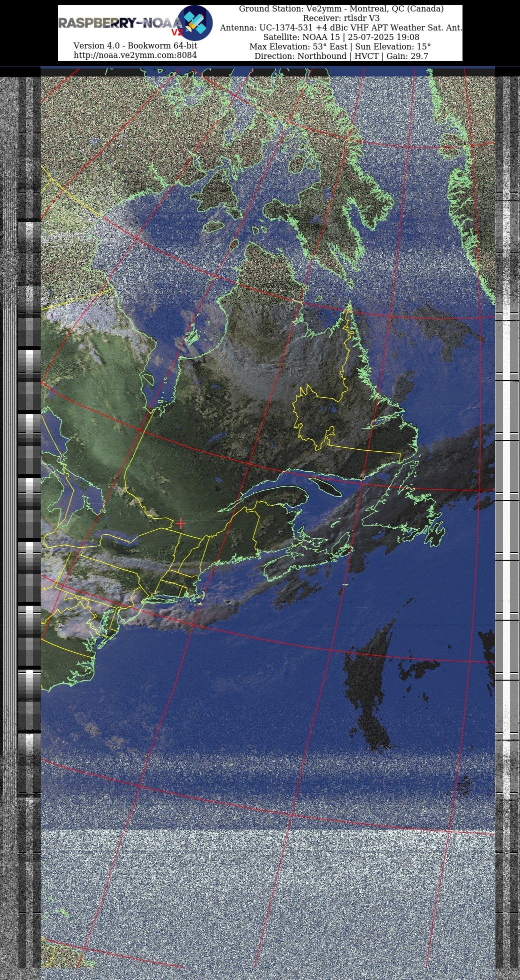Click the 'Ground Station: Ve2ymm - Montreal, QC (Canada)' line
520x980 pixels.
(x=341, y=8)
